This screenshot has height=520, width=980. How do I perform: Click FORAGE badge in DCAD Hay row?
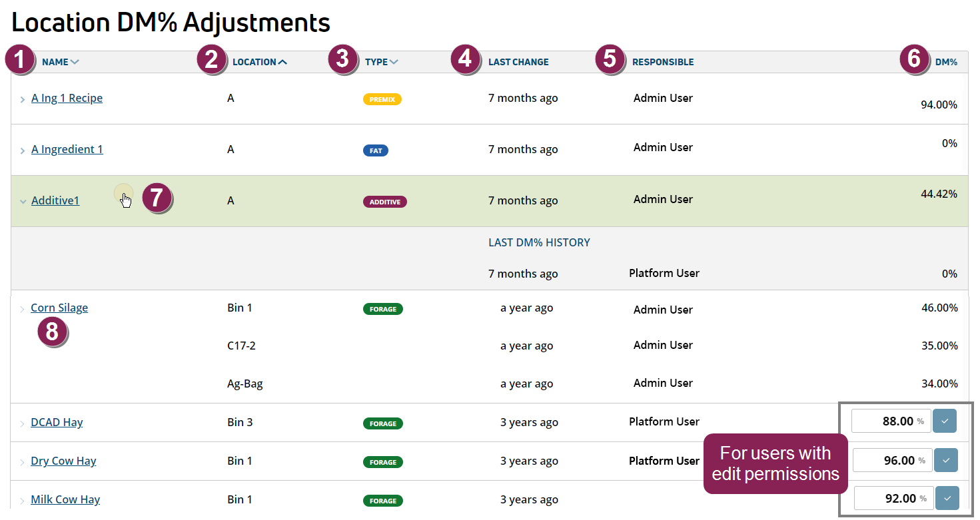[x=383, y=423]
